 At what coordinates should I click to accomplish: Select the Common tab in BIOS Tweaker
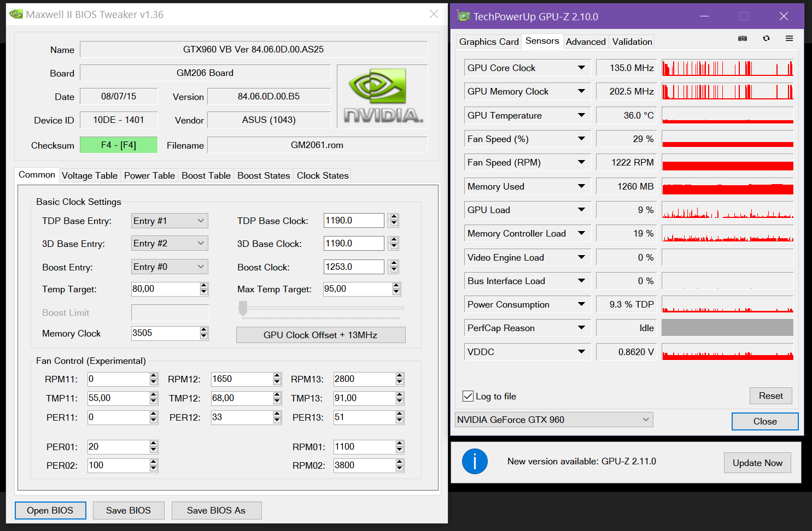pyautogui.click(x=37, y=175)
